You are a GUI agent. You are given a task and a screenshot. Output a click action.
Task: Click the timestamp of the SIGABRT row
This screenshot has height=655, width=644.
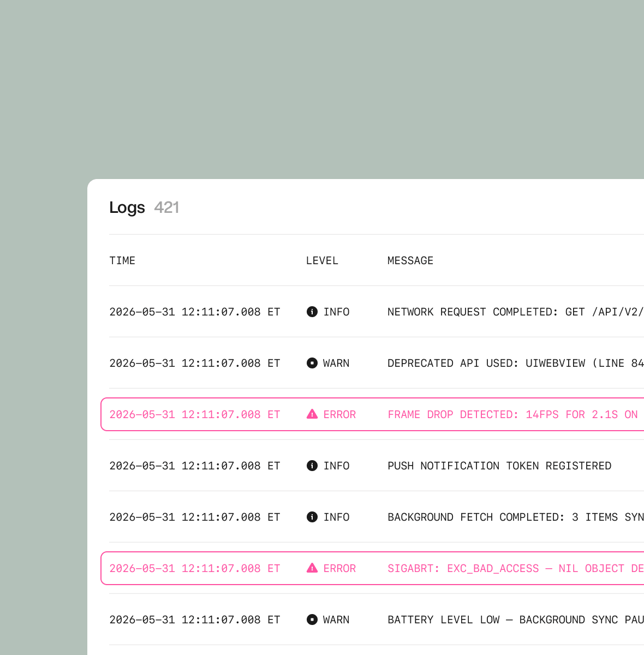tap(195, 568)
